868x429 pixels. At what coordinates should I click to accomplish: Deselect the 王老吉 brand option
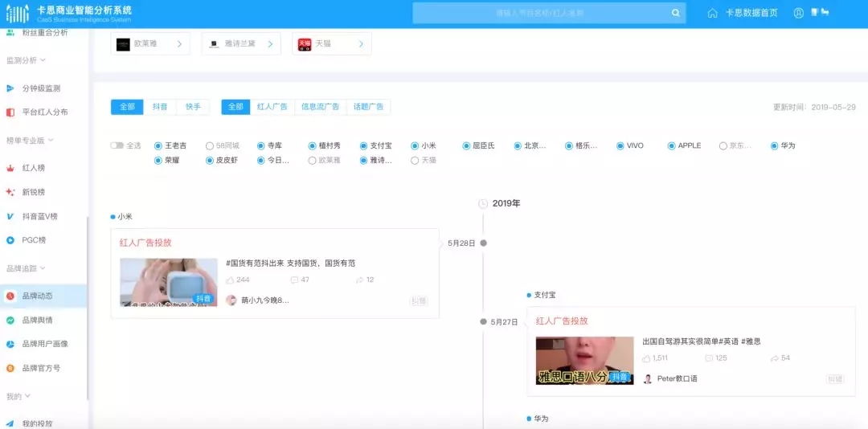158,146
